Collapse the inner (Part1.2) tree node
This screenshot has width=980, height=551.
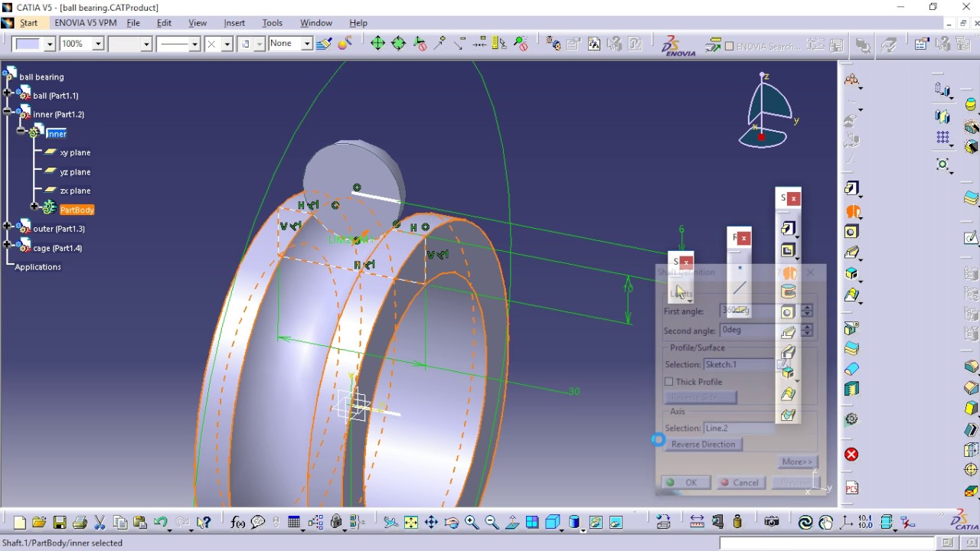(x=7, y=112)
